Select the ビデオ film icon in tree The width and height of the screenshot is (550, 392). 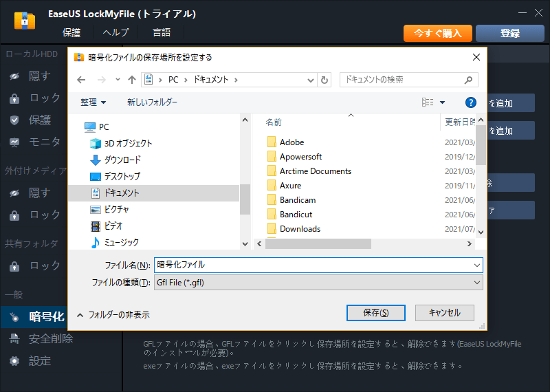96,226
